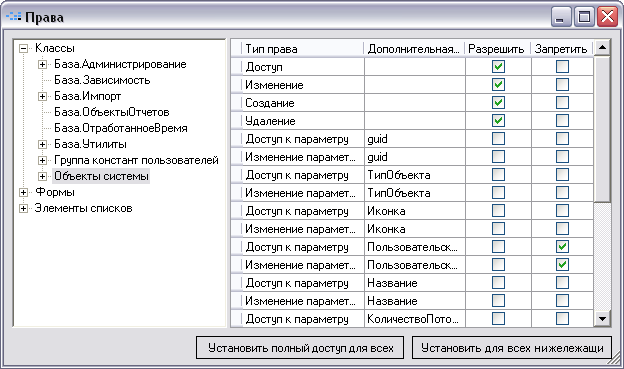Uncheck Запретить for Доступ к параметру Пользовательск
This screenshot has width=624, height=369.
(562, 247)
